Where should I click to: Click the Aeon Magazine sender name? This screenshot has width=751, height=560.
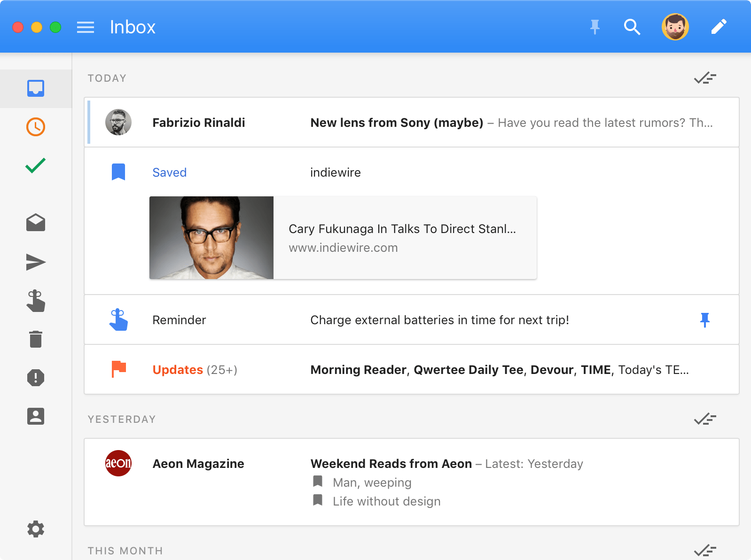tap(198, 464)
